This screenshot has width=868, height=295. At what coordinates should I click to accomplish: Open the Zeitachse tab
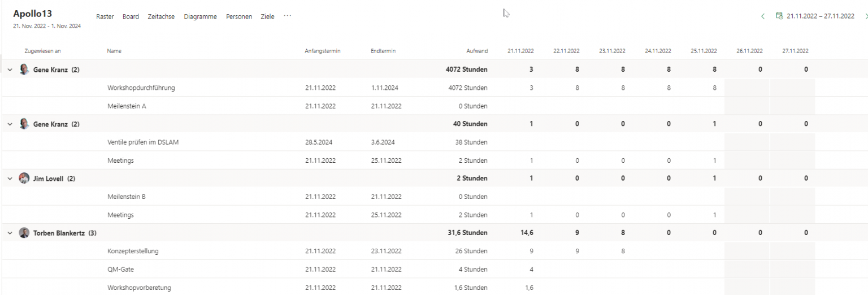[161, 17]
